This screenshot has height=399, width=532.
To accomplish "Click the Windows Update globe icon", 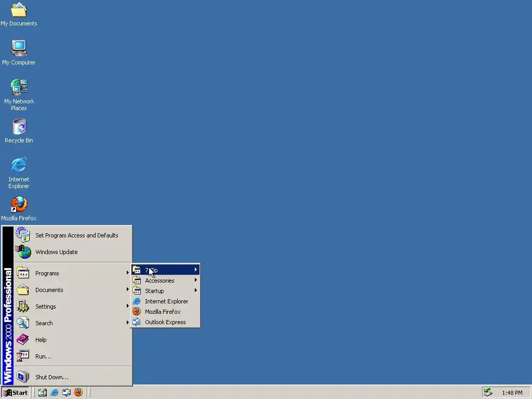I will [x=23, y=251].
